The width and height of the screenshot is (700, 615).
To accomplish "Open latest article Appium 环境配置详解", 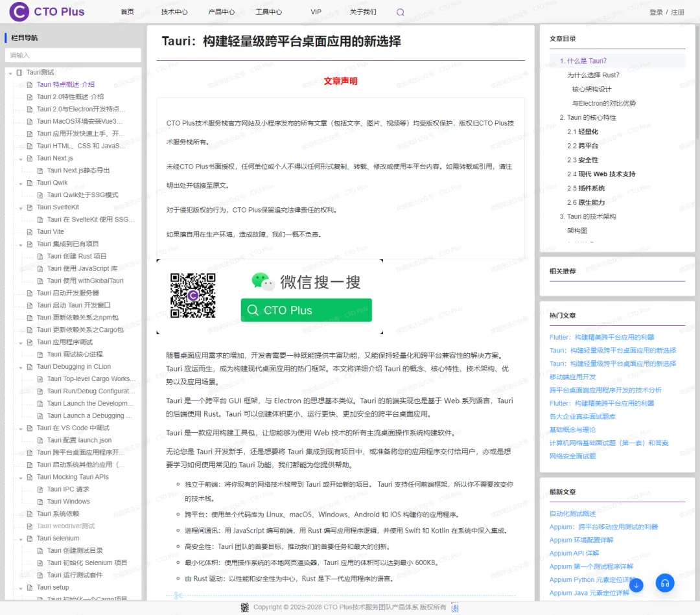I will (x=581, y=540).
